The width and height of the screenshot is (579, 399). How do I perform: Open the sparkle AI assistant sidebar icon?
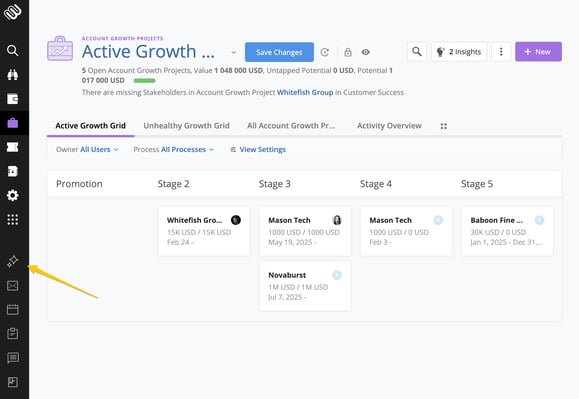13,261
